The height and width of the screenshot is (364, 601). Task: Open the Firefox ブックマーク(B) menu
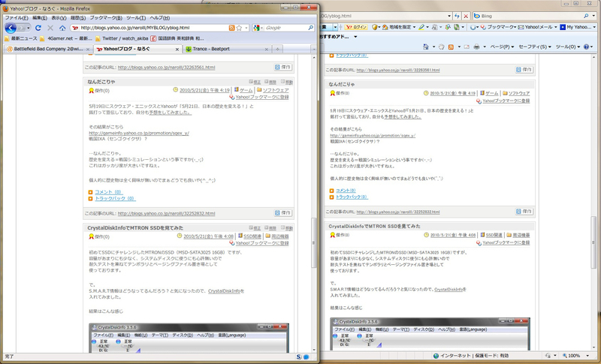(106, 17)
